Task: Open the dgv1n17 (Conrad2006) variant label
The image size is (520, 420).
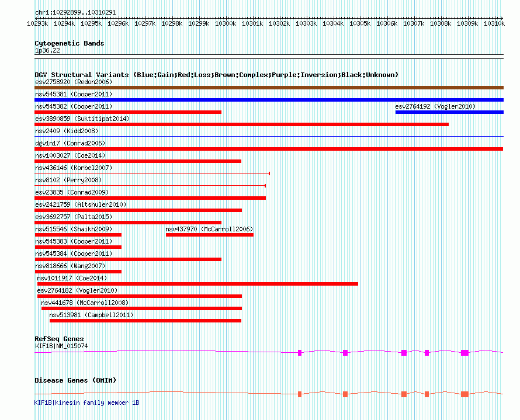Action: 70,143
